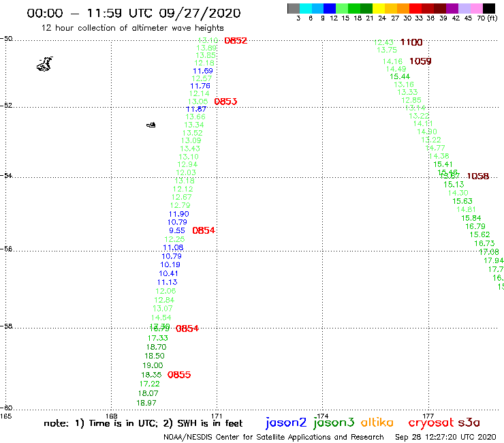Click the 13.52 wave height value
The image size is (504, 443).
pos(193,133)
